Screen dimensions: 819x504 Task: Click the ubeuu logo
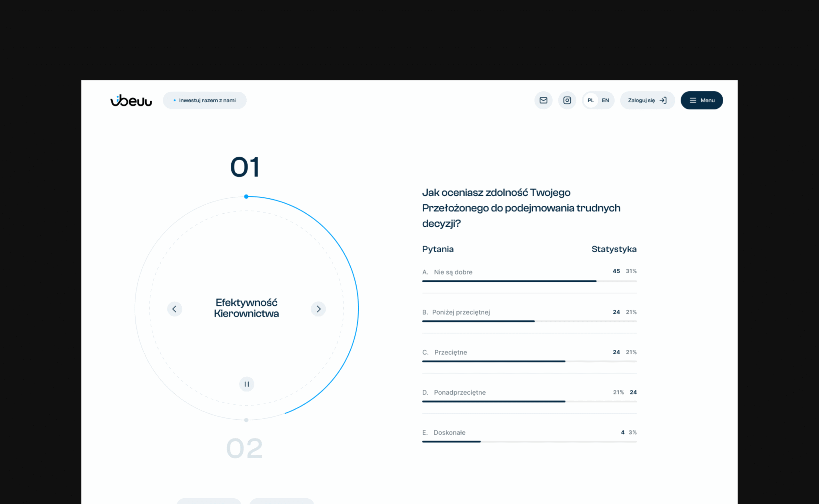point(131,100)
